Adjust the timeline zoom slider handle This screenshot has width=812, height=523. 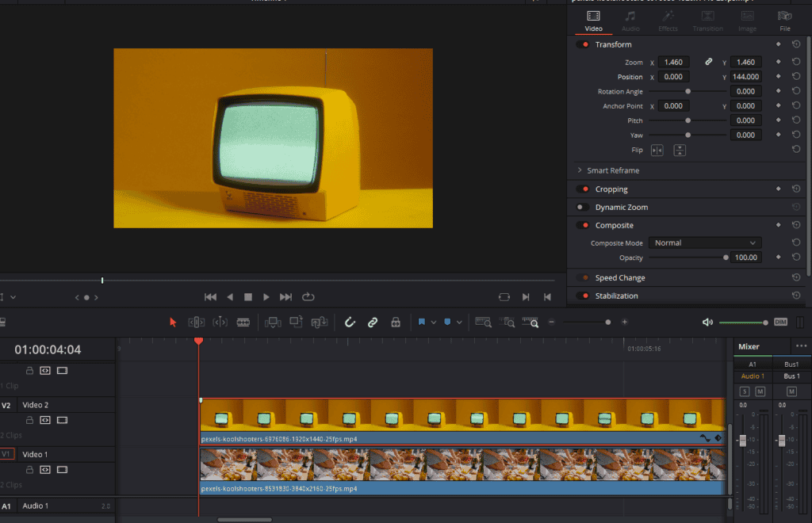point(608,322)
